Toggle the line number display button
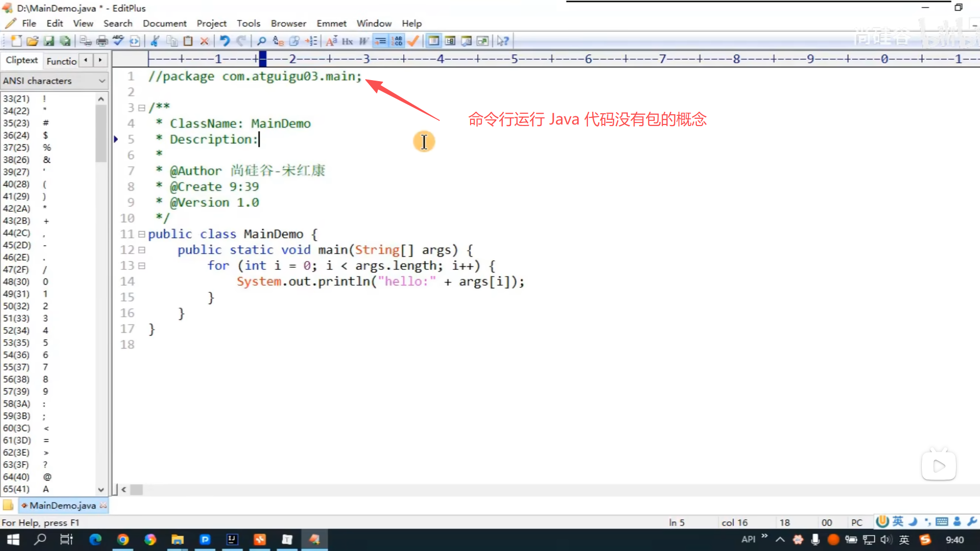 point(397,41)
